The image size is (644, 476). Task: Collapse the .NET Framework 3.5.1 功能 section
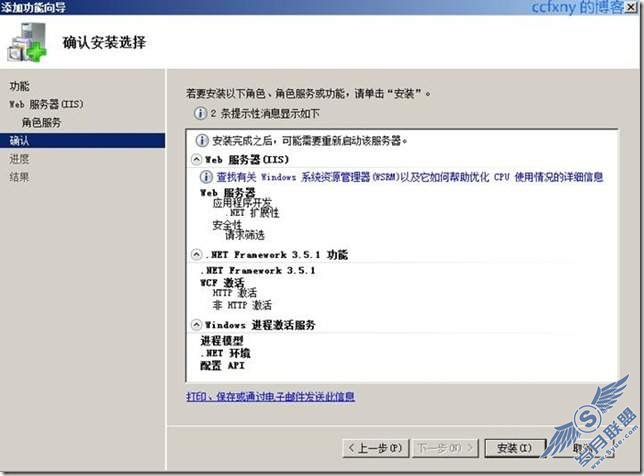(197, 255)
